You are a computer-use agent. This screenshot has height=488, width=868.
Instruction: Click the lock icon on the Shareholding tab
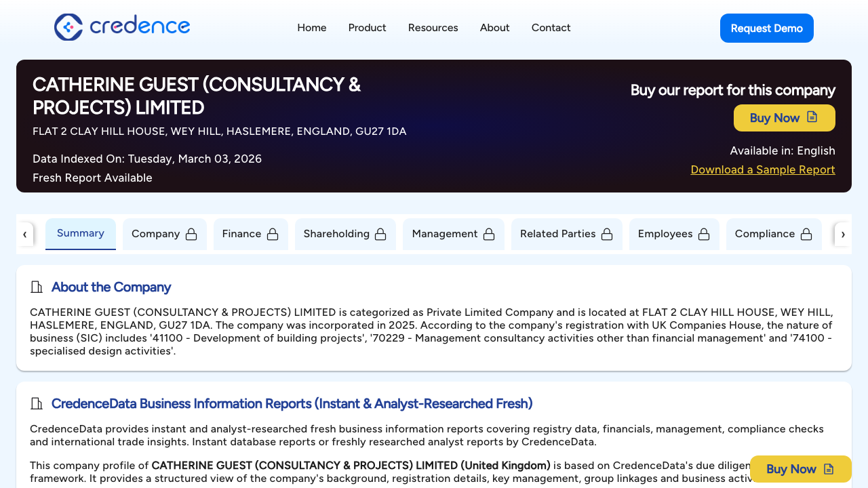[380, 233]
